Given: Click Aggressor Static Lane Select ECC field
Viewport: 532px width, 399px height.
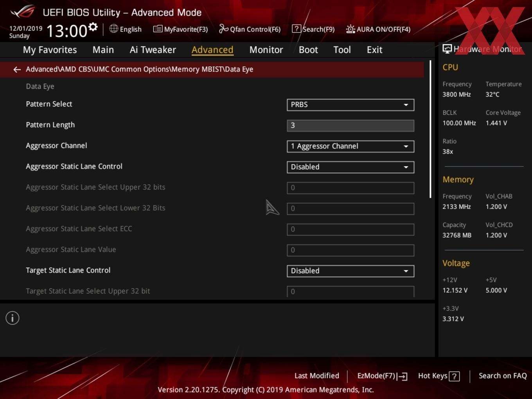Looking at the screenshot, I should [x=350, y=229].
